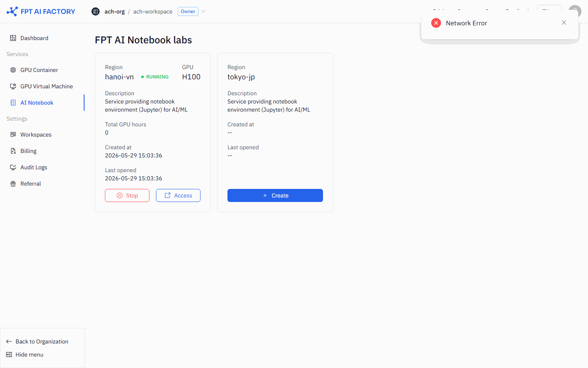Click the hanoi-vn region name
The image size is (588, 368).
click(119, 77)
